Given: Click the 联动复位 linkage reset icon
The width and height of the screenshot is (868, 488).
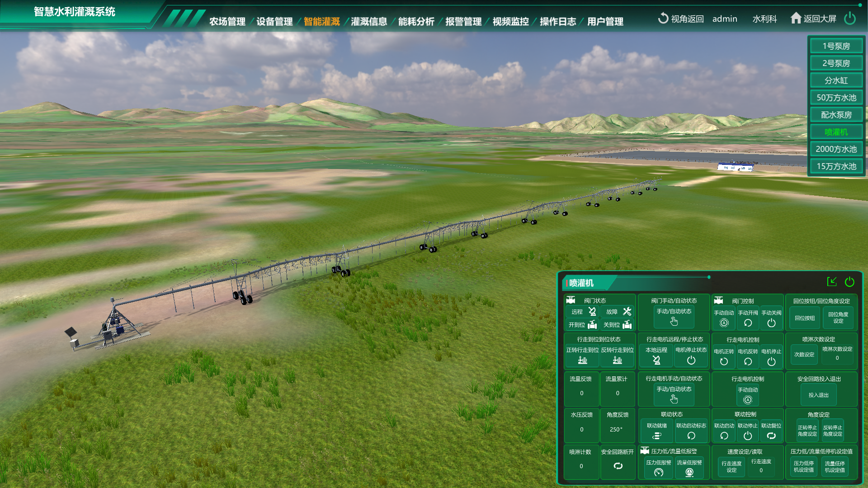Looking at the screenshot, I should click(771, 436).
